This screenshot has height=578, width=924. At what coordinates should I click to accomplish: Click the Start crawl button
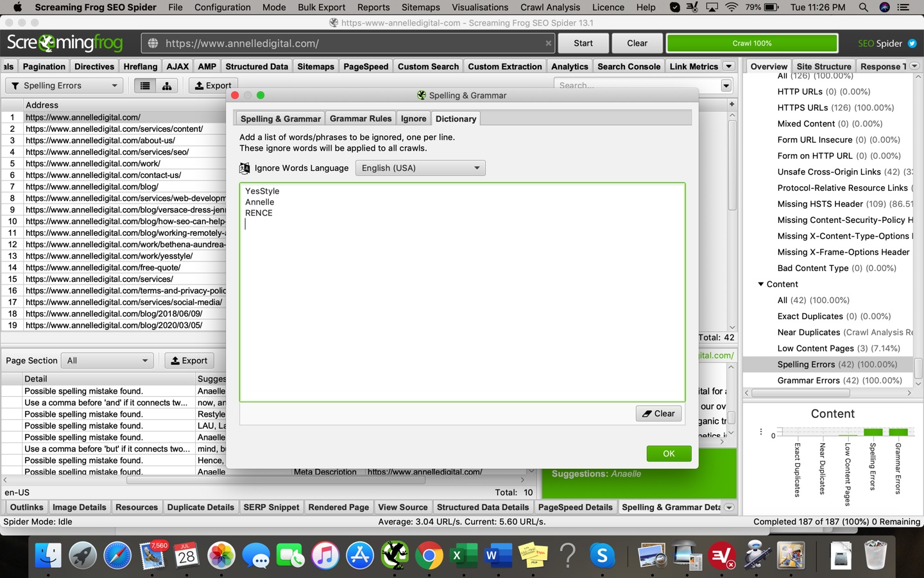[x=583, y=43]
